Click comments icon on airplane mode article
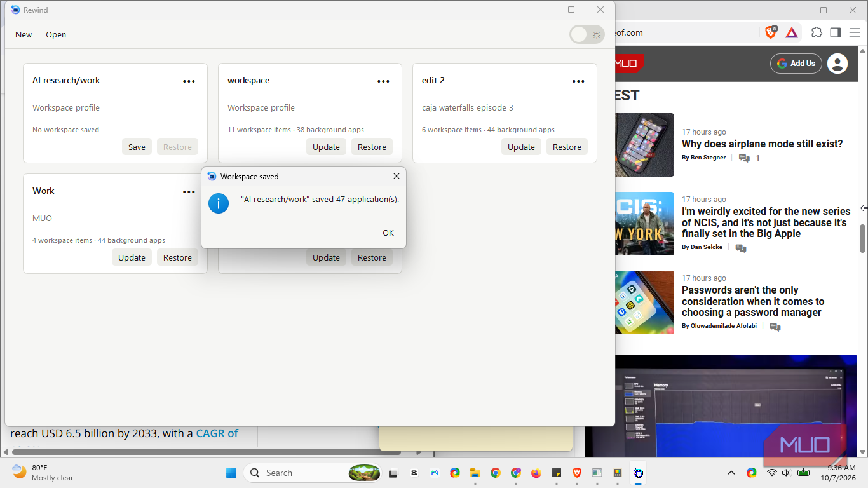This screenshot has width=868, height=488. [x=744, y=158]
